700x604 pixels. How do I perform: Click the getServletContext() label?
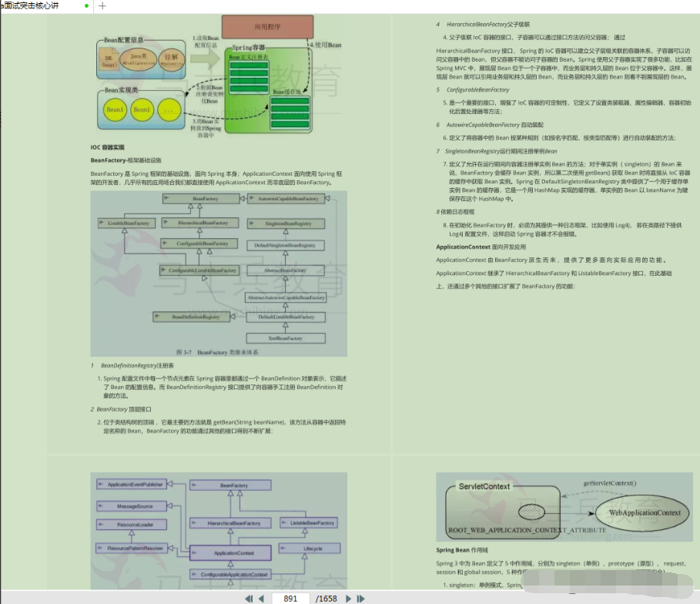[610, 483]
